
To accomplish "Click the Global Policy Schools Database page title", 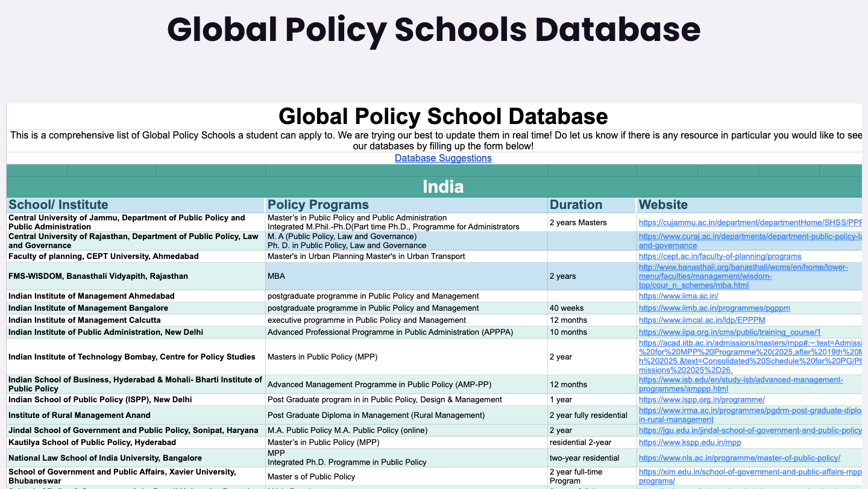I will point(434,29).
